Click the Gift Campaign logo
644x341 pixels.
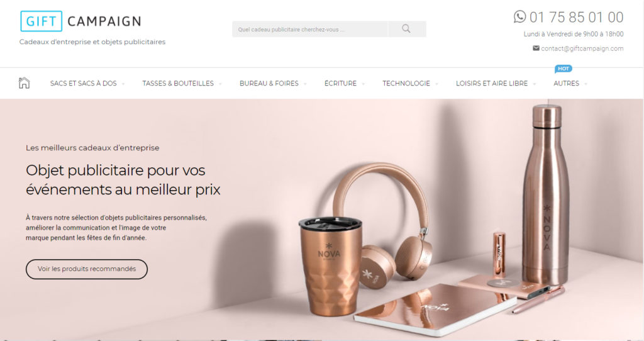[x=80, y=21]
